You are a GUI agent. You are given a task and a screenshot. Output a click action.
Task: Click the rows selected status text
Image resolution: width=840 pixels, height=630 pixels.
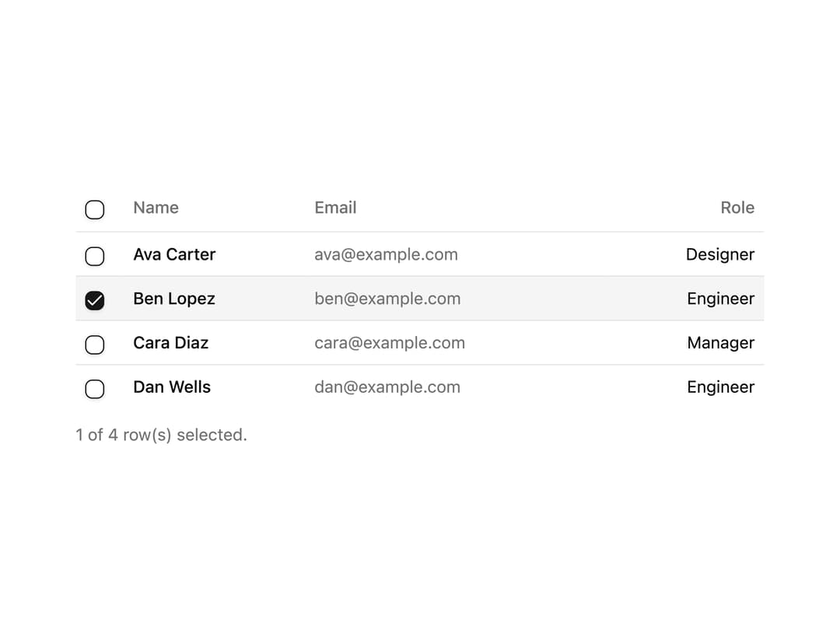161,435
